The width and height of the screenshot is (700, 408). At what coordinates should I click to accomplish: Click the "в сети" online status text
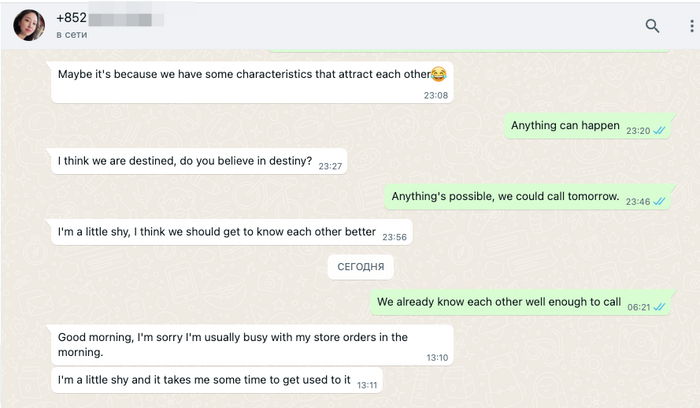click(73, 36)
